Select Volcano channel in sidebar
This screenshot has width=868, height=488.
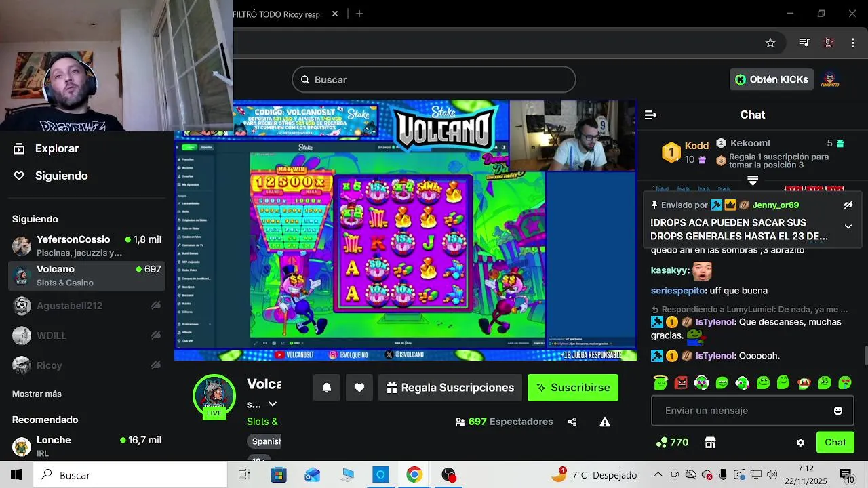point(87,276)
